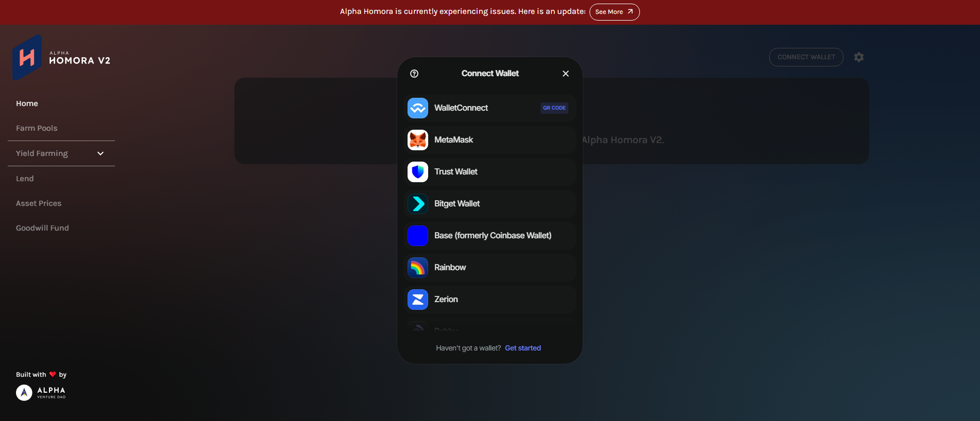Image resolution: width=980 pixels, height=421 pixels.
Task: Click the Bitget Wallet arrow icon
Action: coord(418,204)
